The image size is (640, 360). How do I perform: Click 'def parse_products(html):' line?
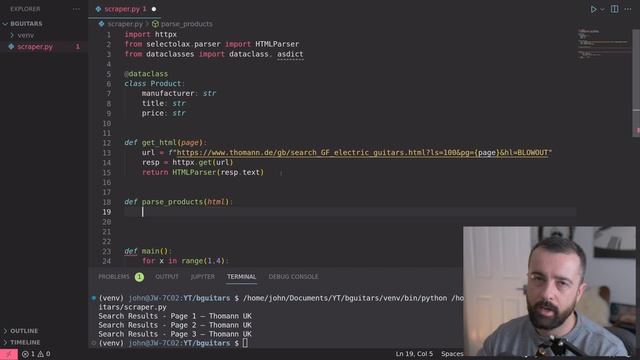coord(179,202)
